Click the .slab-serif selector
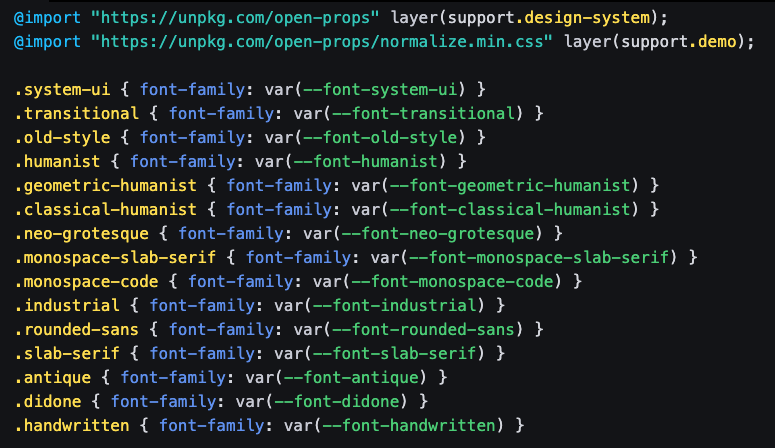Image resolution: width=775 pixels, height=448 pixels. click(x=67, y=354)
